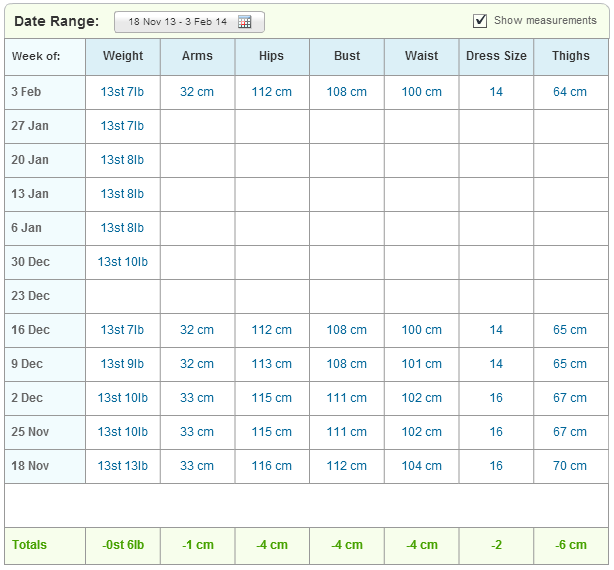Click weight 13st 10lb for 2 Dec

pyautogui.click(x=123, y=398)
